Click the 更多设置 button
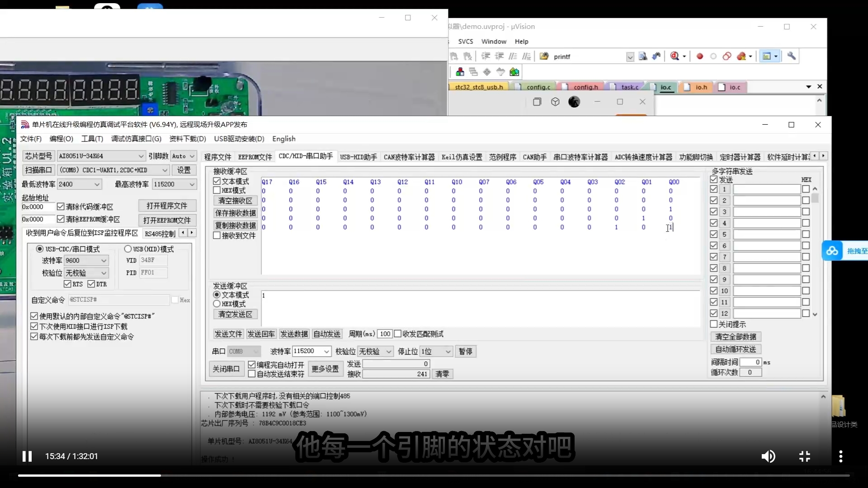 (x=325, y=369)
